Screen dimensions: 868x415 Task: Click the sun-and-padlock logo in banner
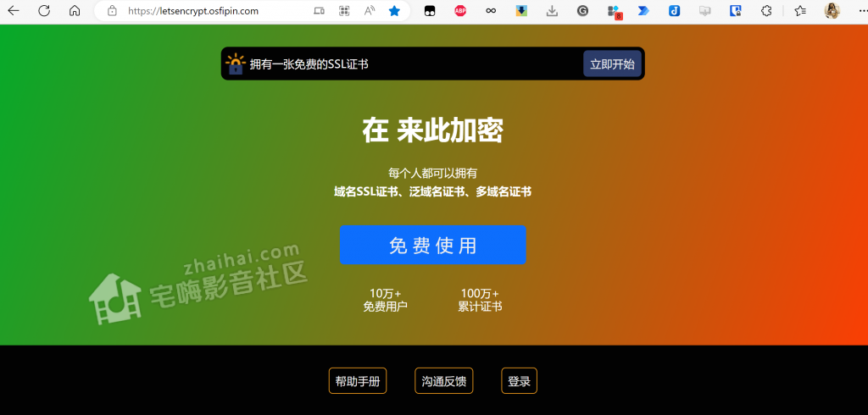tap(236, 64)
